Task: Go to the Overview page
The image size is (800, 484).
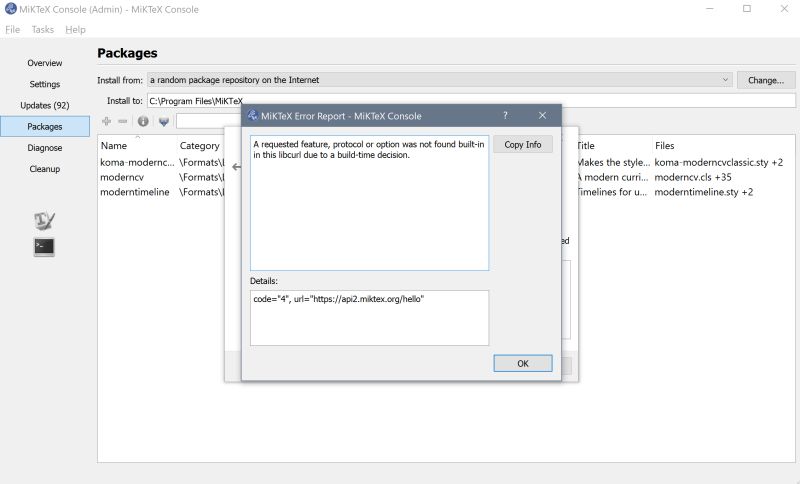Action: [x=45, y=63]
